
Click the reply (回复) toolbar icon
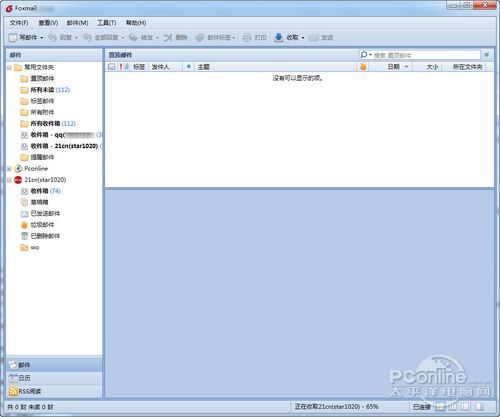tap(52, 38)
